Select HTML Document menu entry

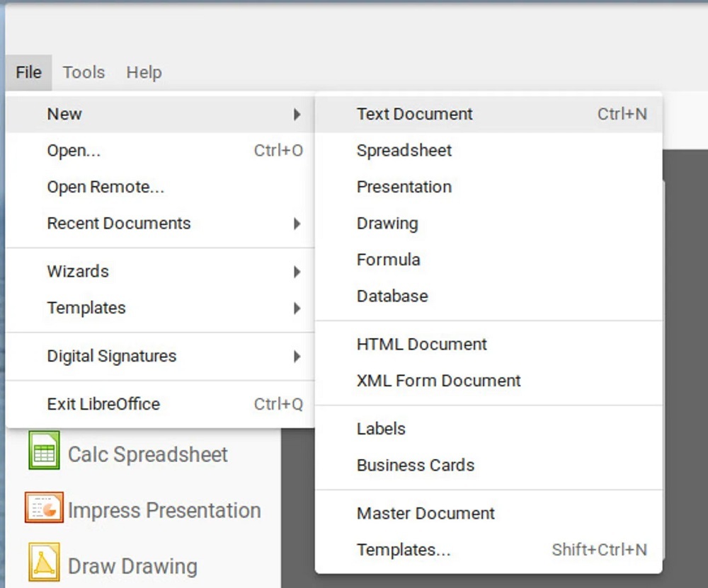pyautogui.click(x=422, y=345)
